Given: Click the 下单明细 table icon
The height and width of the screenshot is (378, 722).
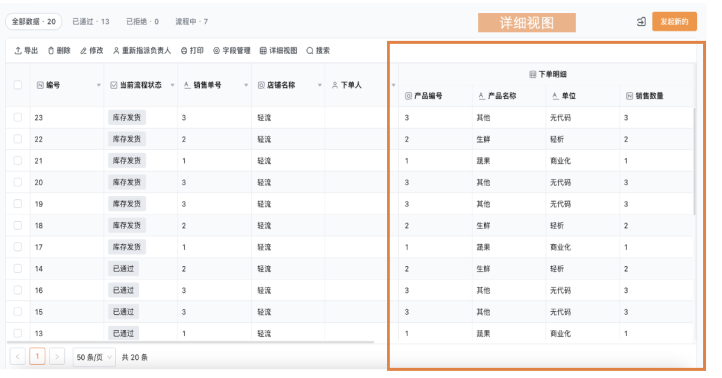Looking at the screenshot, I should click(533, 74).
